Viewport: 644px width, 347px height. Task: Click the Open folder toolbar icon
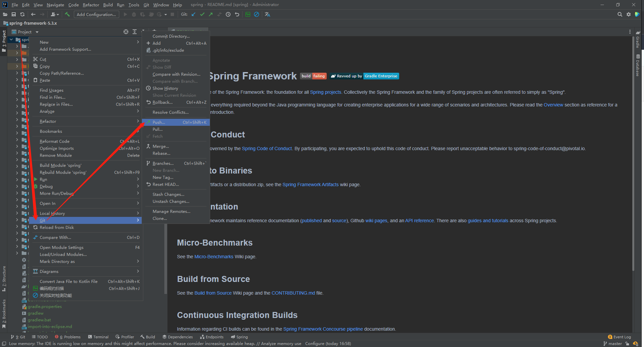pos(5,14)
